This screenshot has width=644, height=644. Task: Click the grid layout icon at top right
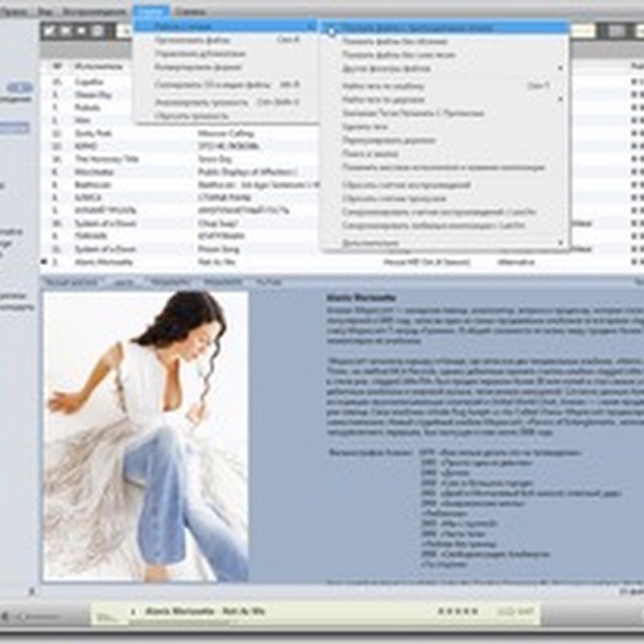(617, 31)
